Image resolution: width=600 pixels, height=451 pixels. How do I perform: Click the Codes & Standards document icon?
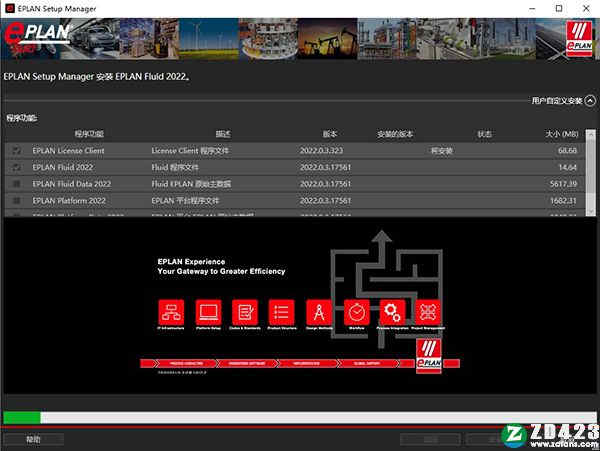[x=245, y=313]
